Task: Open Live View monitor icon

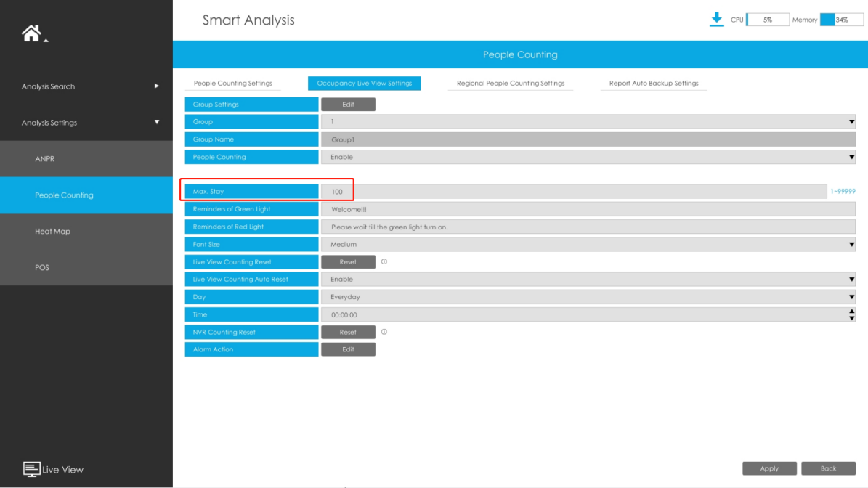Action: pyautogui.click(x=31, y=469)
